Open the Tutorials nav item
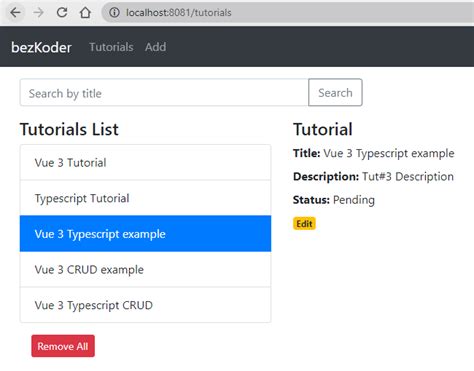The image size is (474, 371). [x=111, y=47]
